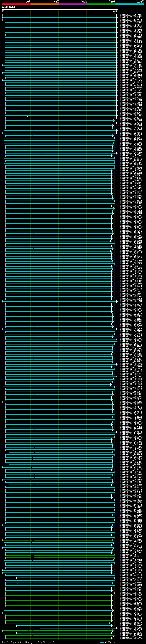Select the UniRef100_P40372 label
Screen dimensions: 146x644
tap(131, 128)
